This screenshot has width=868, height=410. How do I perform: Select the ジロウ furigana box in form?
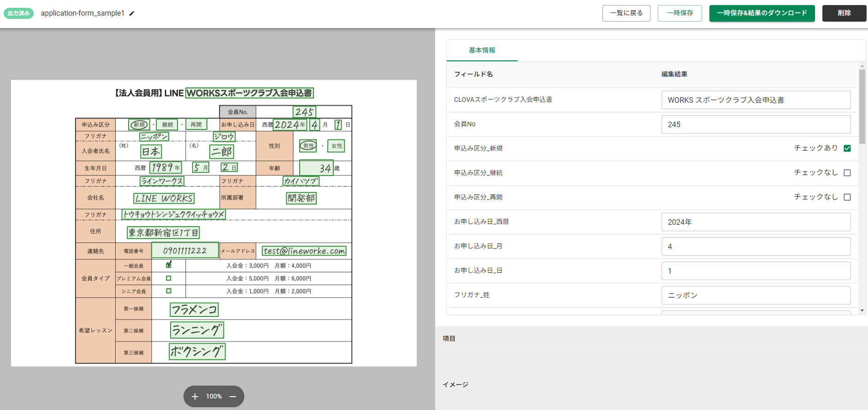[224, 137]
